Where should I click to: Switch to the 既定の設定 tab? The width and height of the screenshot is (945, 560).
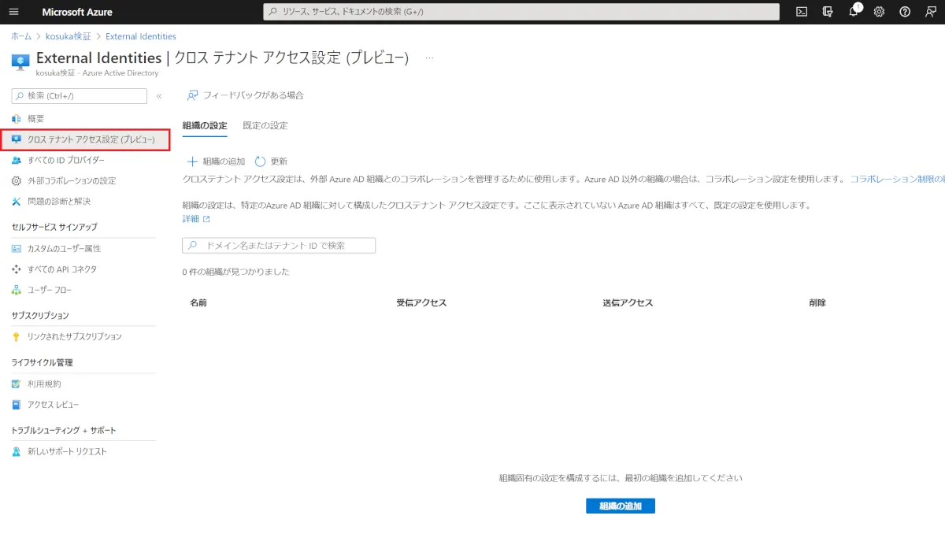point(265,125)
